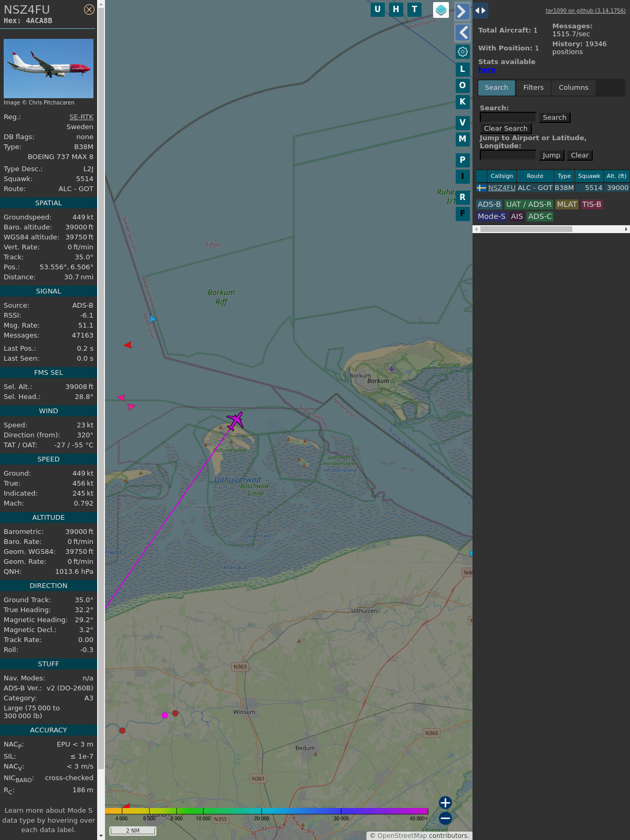
Task: Zoom in the map with plus
Action: point(445,803)
